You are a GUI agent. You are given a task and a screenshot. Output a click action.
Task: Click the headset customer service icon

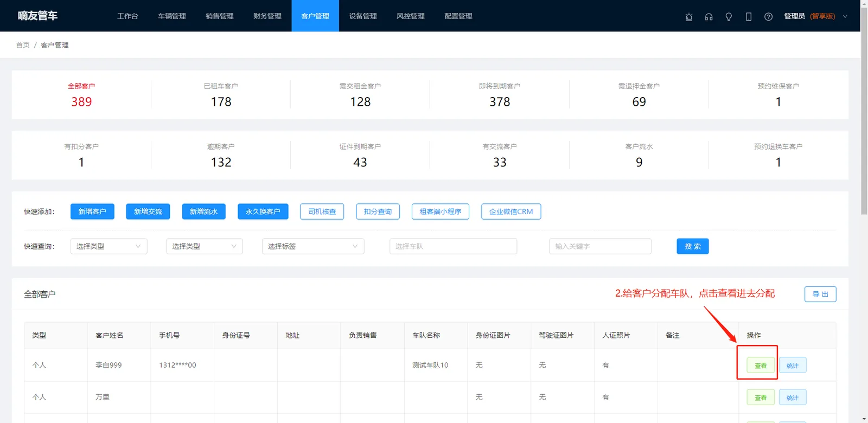pyautogui.click(x=709, y=16)
